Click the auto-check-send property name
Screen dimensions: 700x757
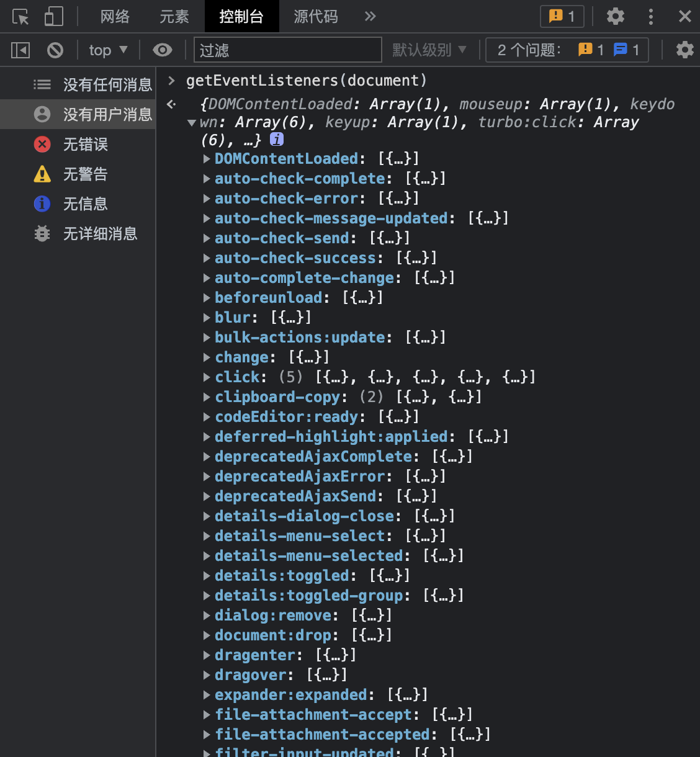282,238
